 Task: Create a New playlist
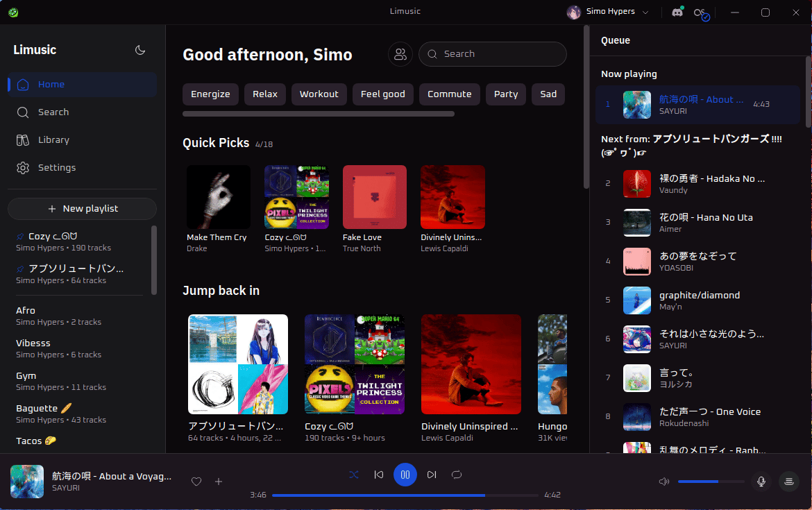pos(83,209)
